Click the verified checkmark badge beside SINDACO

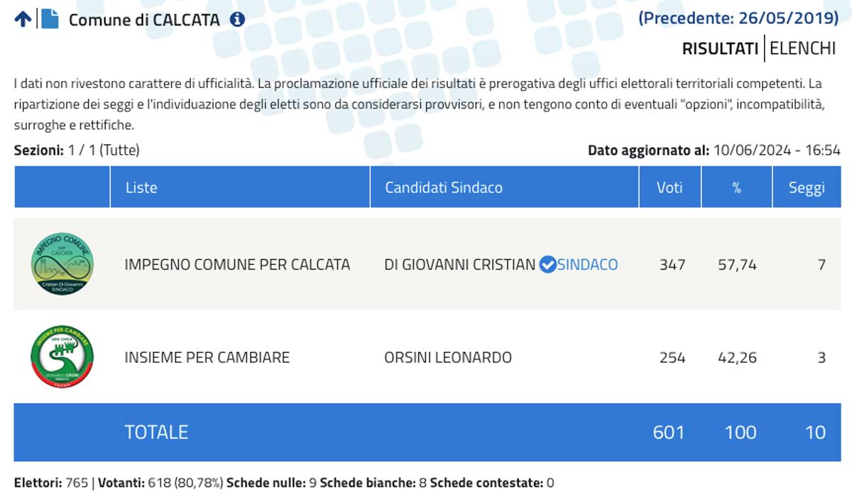(x=547, y=265)
